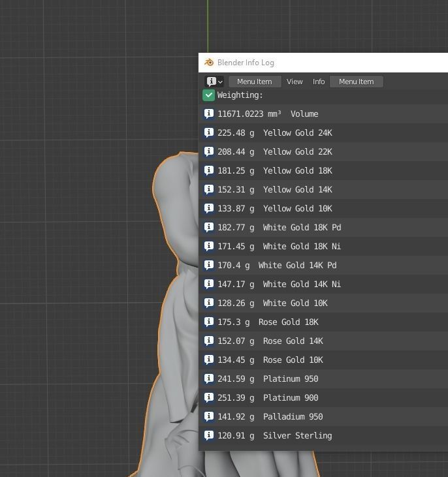Click the info icon for Palladium 950

pyautogui.click(x=208, y=416)
